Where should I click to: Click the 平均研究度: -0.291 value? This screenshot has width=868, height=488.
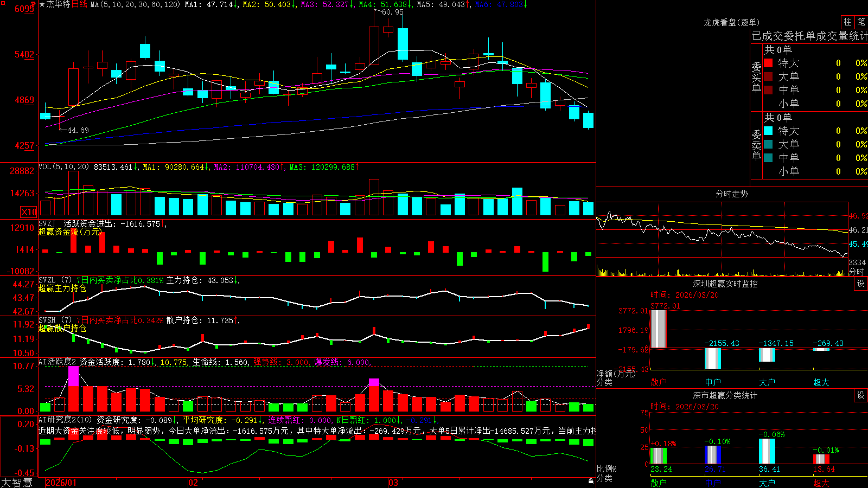tap(220, 420)
